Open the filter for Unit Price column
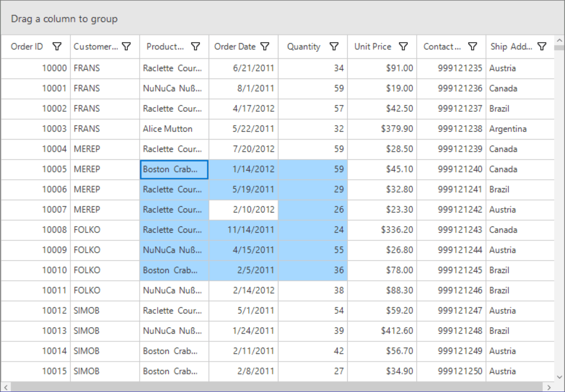 click(x=403, y=47)
